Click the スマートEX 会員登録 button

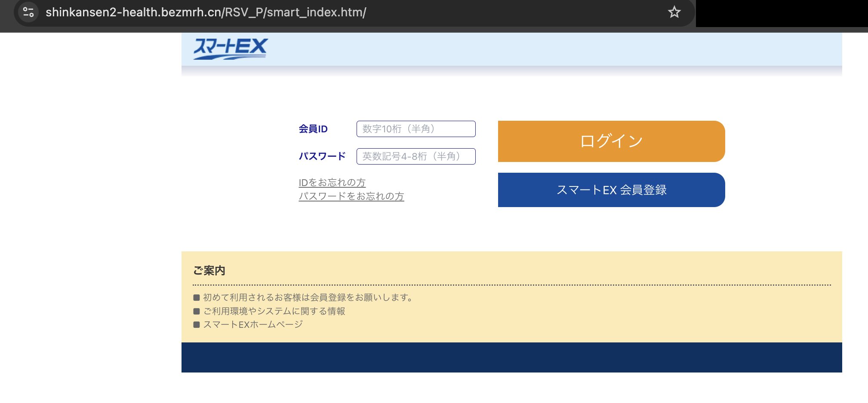coord(611,190)
